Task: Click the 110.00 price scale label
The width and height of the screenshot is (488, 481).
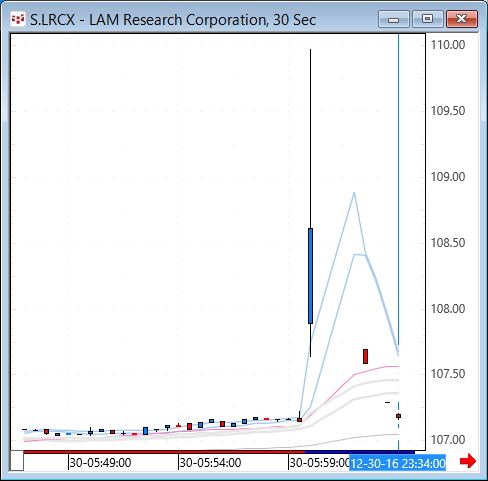Action: click(x=448, y=45)
